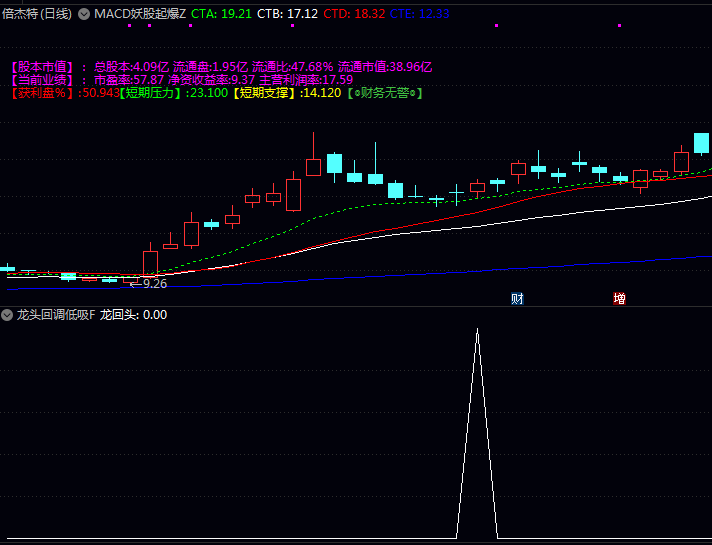This screenshot has width=712, height=545.
Task: Click the 9.26 low price arrow label
Action: click(150, 284)
